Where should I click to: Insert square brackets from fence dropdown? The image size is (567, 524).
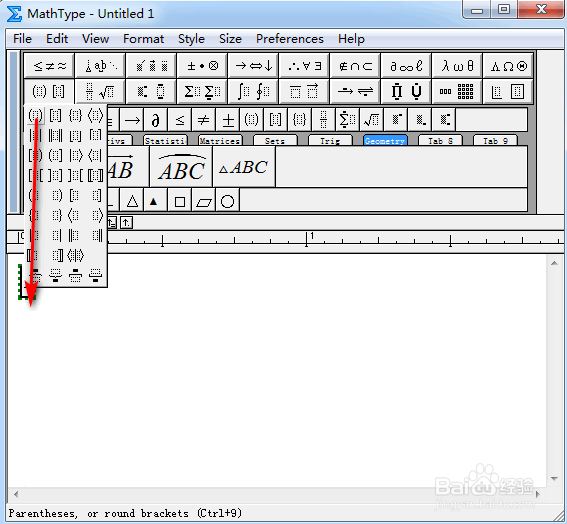point(55,116)
